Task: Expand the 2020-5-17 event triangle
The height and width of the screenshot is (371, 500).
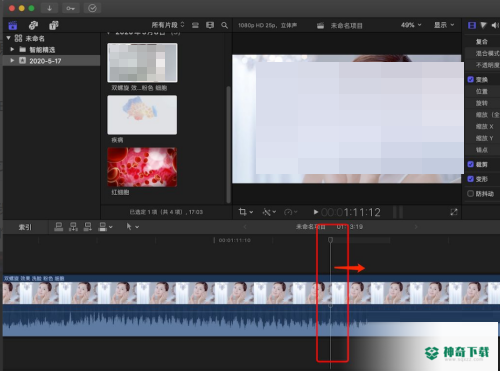Action: tap(12, 61)
